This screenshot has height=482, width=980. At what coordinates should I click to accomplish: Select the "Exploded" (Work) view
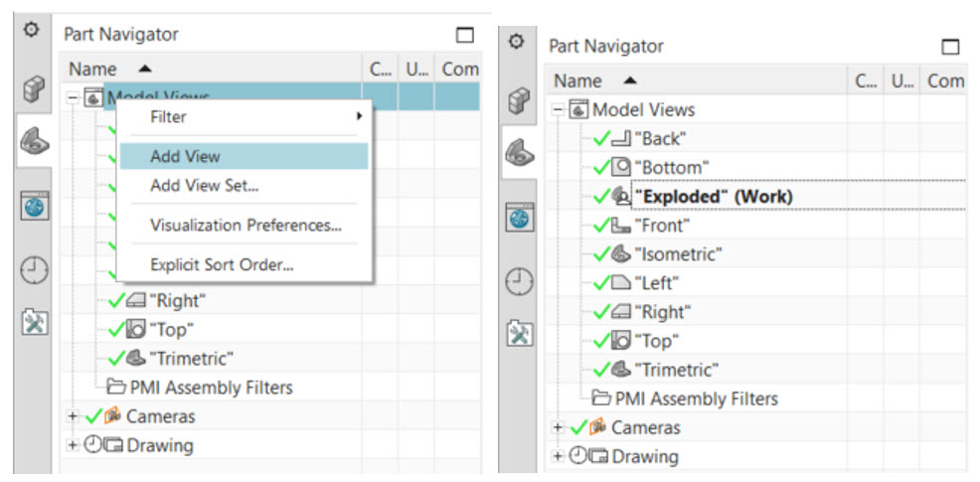pos(713,196)
